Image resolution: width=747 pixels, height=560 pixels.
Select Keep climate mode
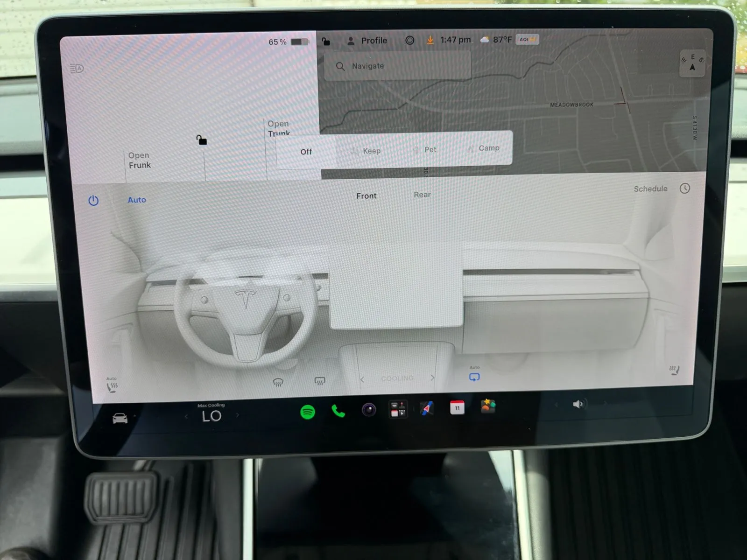click(x=366, y=151)
